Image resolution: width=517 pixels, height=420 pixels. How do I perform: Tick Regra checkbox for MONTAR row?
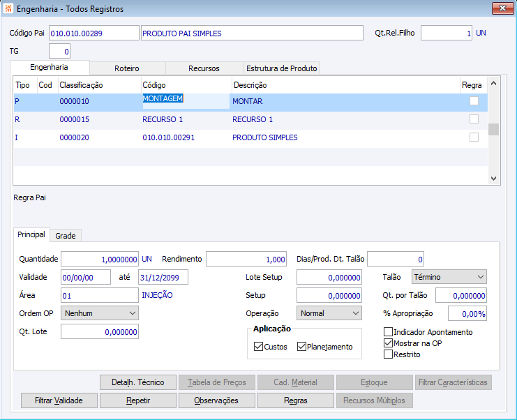click(474, 101)
